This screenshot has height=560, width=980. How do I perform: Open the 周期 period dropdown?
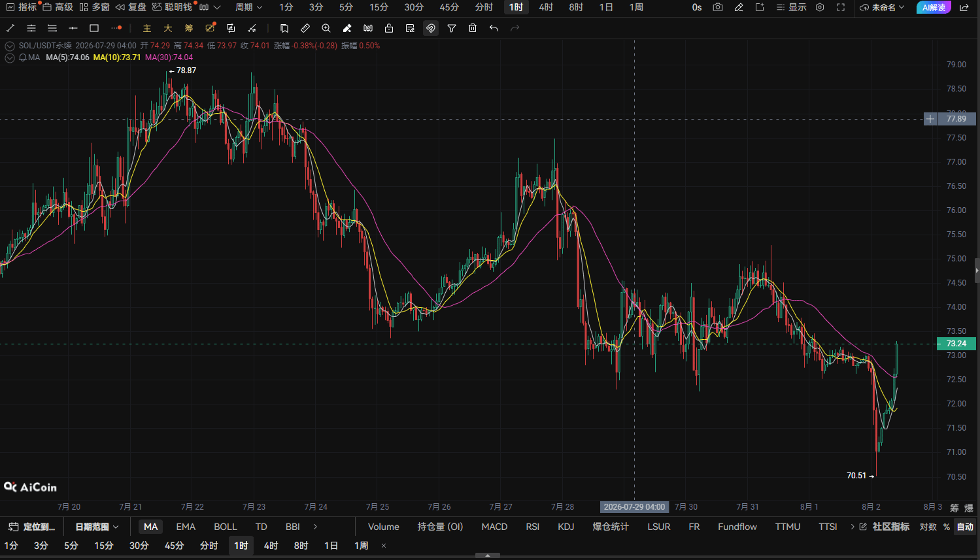pos(248,7)
